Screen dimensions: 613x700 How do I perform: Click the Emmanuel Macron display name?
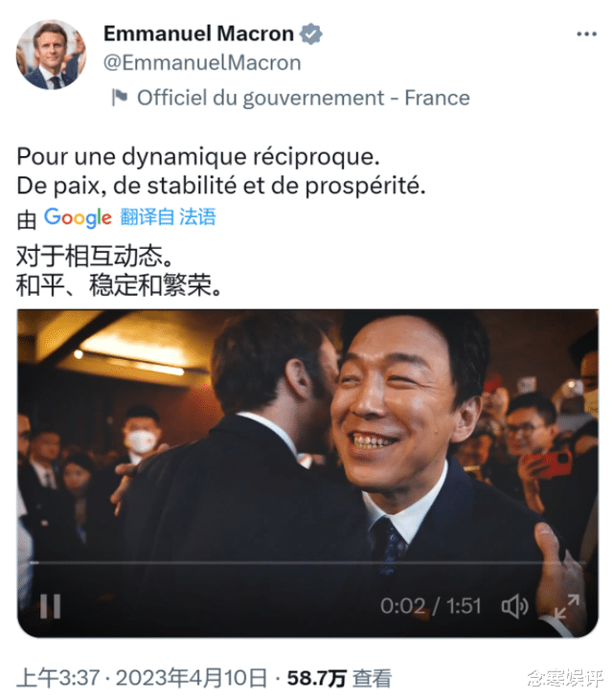pos(198,34)
